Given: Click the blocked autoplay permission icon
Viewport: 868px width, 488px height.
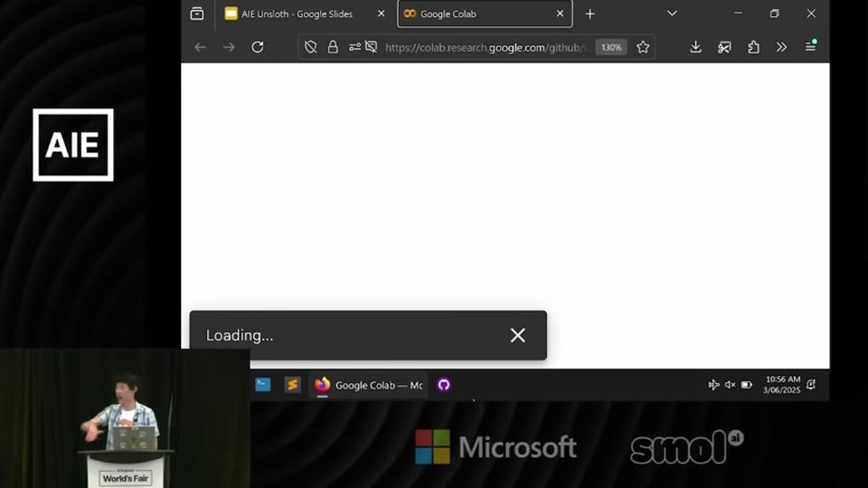Looking at the screenshot, I should (371, 47).
